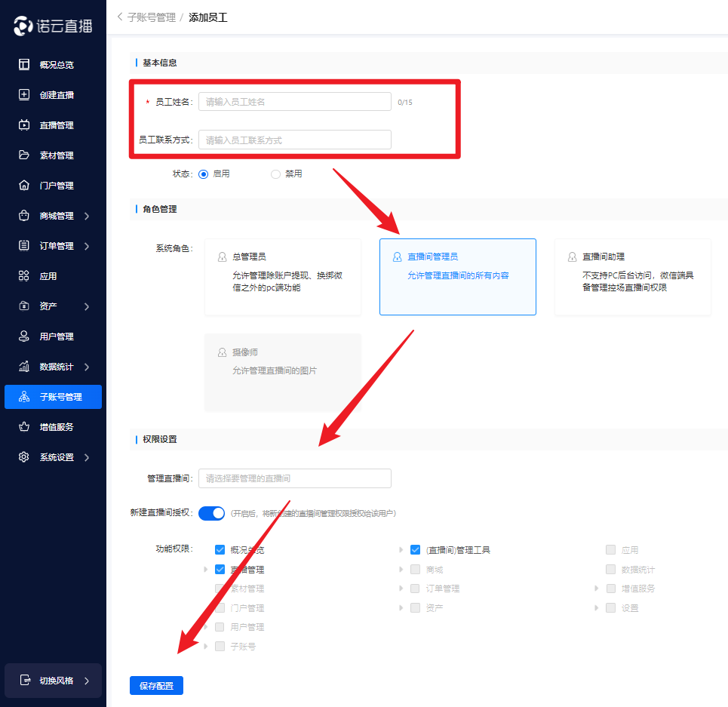Expand the 商城管理 sidebar submenu
Viewport: 728px width, 707px height.
pyautogui.click(x=86, y=216)
